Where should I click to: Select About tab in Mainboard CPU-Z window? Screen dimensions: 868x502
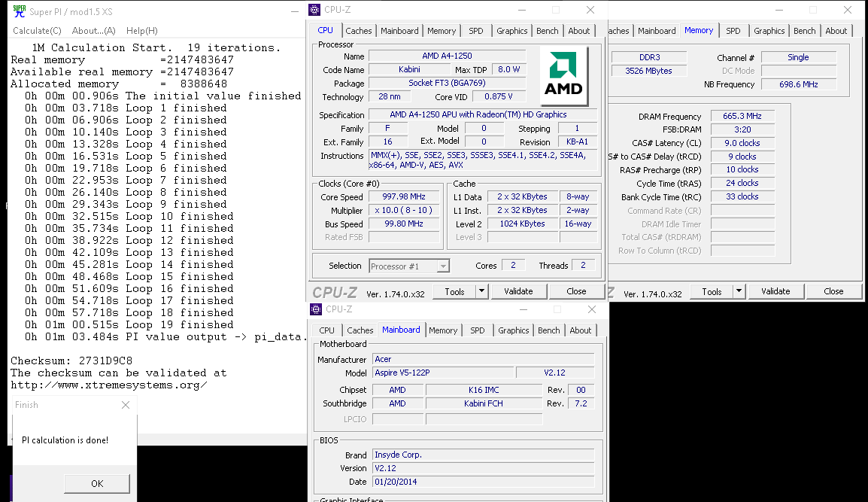[x=581, y=330]
